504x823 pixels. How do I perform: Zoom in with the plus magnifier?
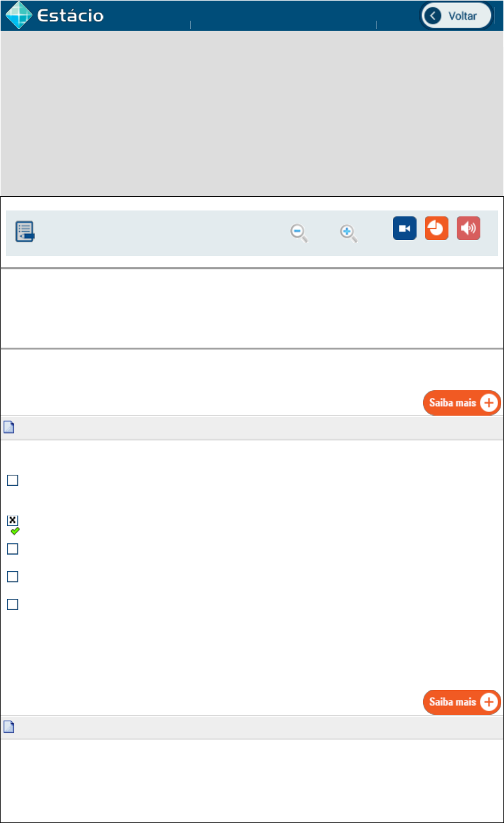[x=349, y=234]
